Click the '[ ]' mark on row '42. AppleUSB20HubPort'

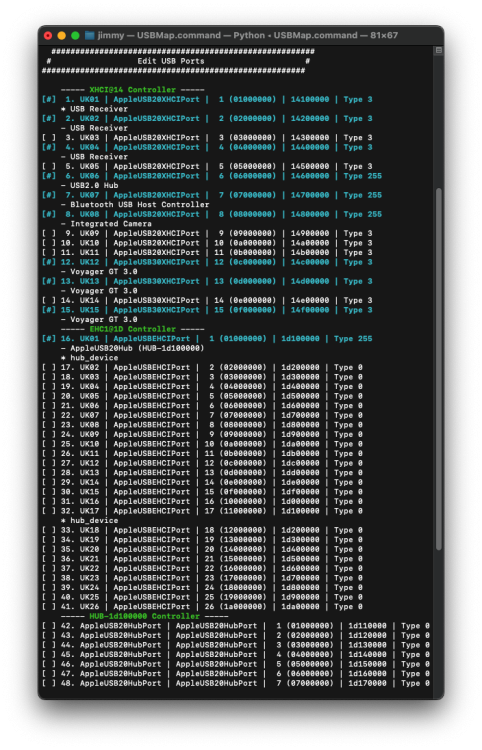[x=49, y=626]
